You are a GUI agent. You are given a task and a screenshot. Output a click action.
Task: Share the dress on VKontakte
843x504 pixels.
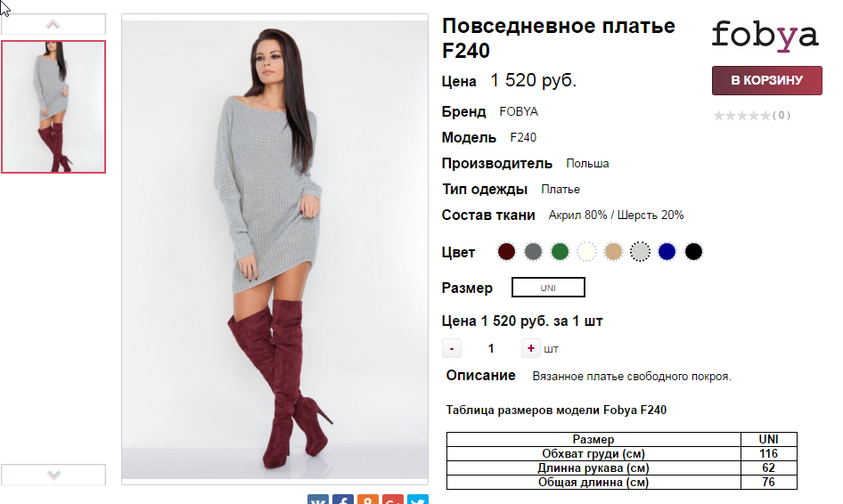point(318,500)
